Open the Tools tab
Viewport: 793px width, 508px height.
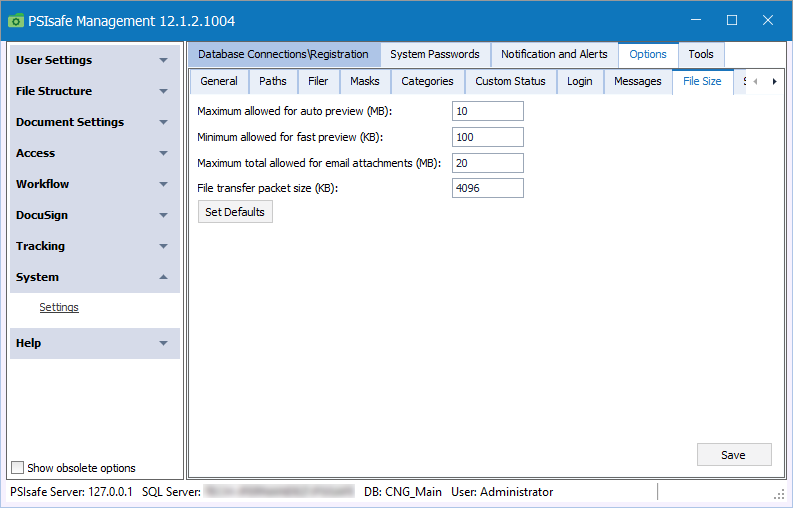[x=701, y=54]
